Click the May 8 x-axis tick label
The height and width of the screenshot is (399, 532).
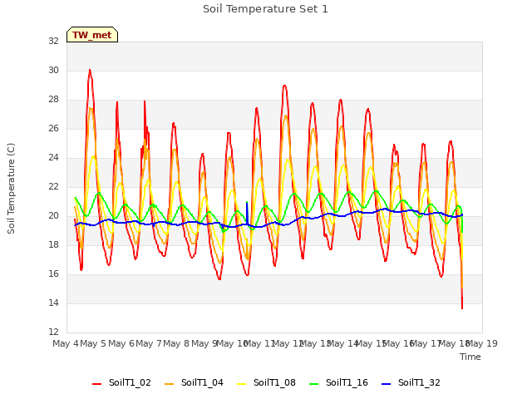[x=176, y=343]
